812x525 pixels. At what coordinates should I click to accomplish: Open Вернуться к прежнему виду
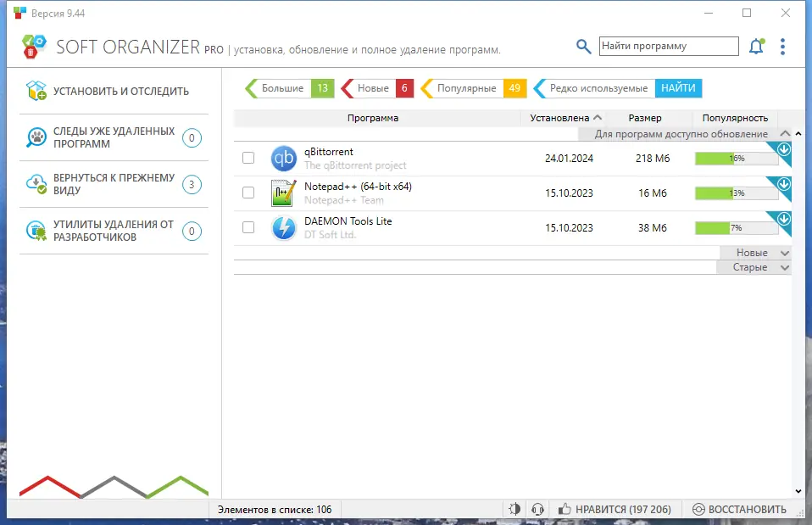click(x=114, y=184)
